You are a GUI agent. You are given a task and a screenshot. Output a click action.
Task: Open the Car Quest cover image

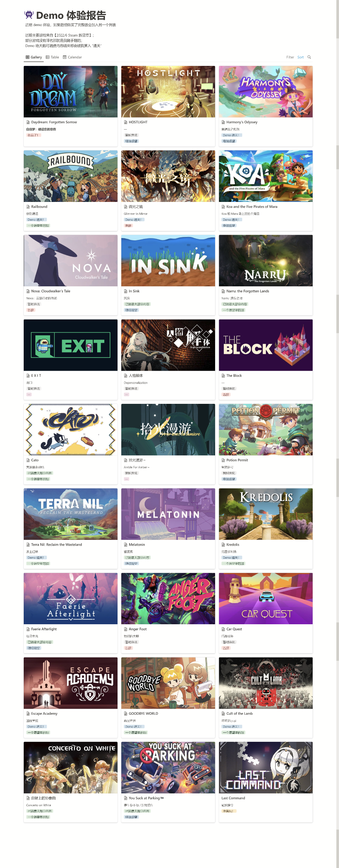(x=266, y=599)
